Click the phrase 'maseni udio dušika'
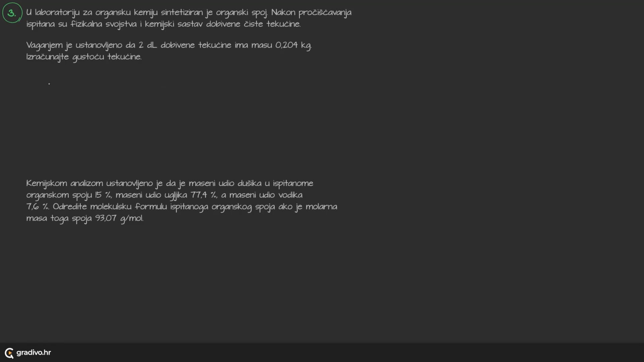Viewport: 644px width, 362px height. [225, 183]
